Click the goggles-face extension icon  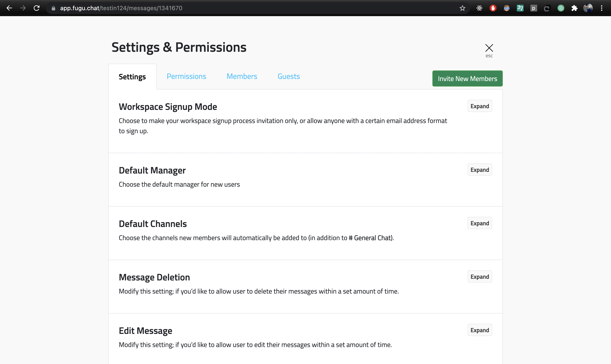coord(506,8)
